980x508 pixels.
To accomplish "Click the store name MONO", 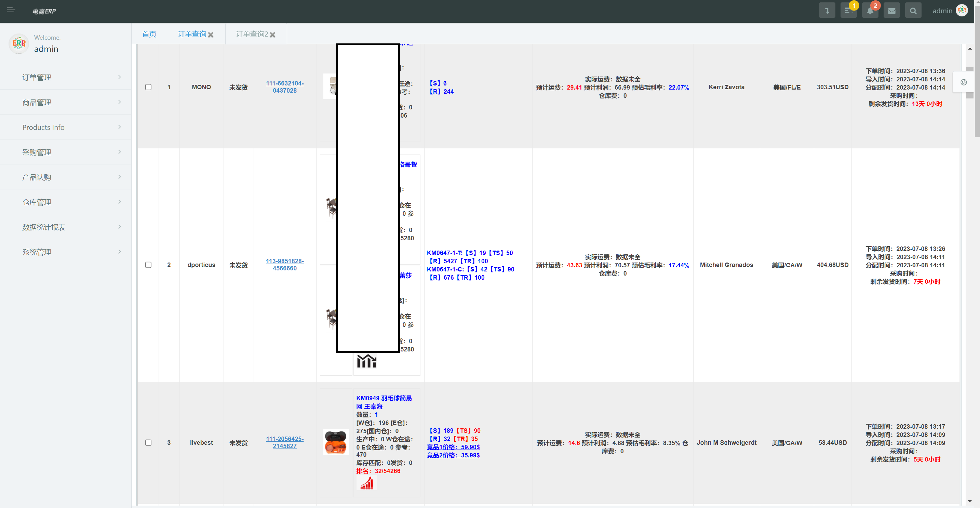I will [201, 87].
